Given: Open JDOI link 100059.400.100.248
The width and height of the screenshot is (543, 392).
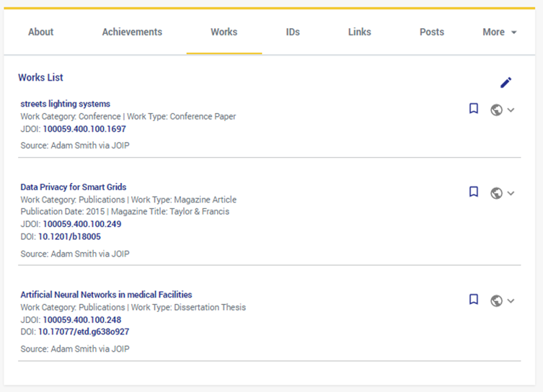Looking at the screenshot, I should tap(81, 319).
